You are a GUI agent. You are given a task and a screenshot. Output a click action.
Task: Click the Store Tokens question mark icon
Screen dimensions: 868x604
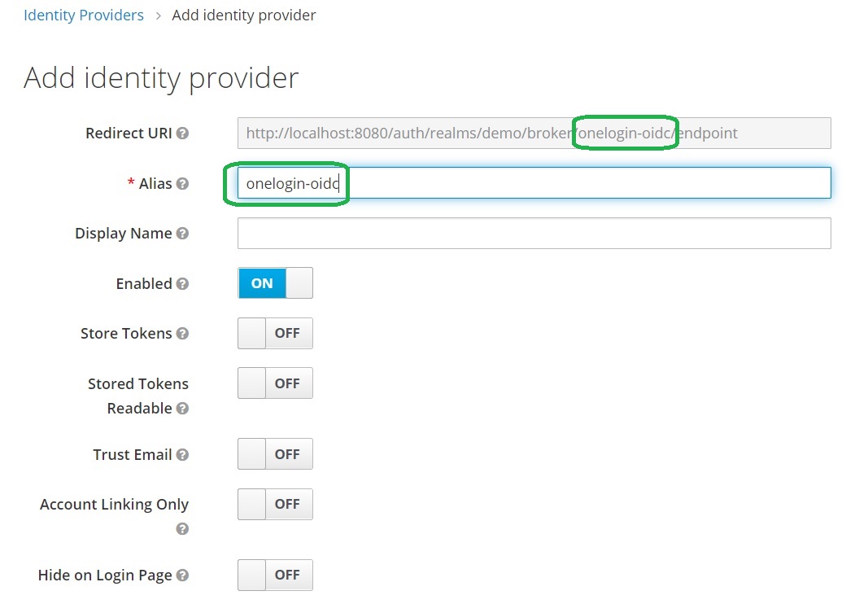(x=182, y=334)
